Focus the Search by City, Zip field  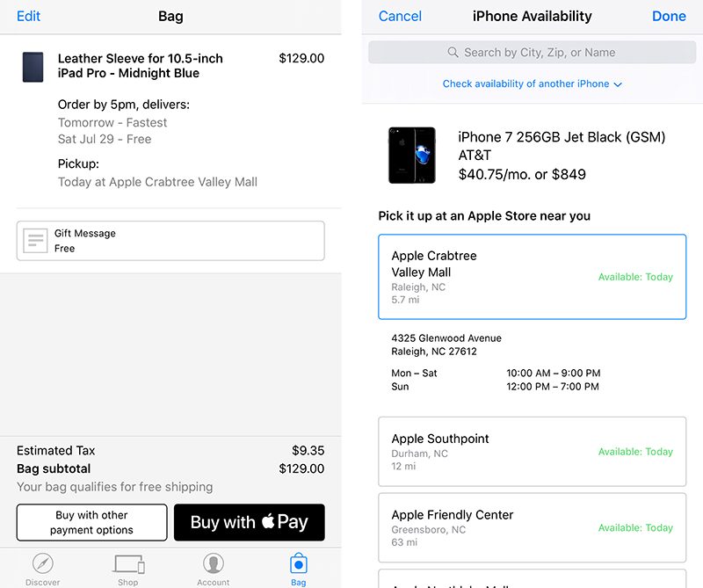coord(539,53)
